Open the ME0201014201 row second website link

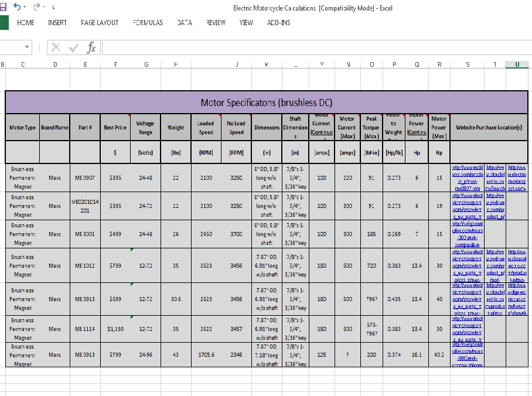[x=495, y=206]
